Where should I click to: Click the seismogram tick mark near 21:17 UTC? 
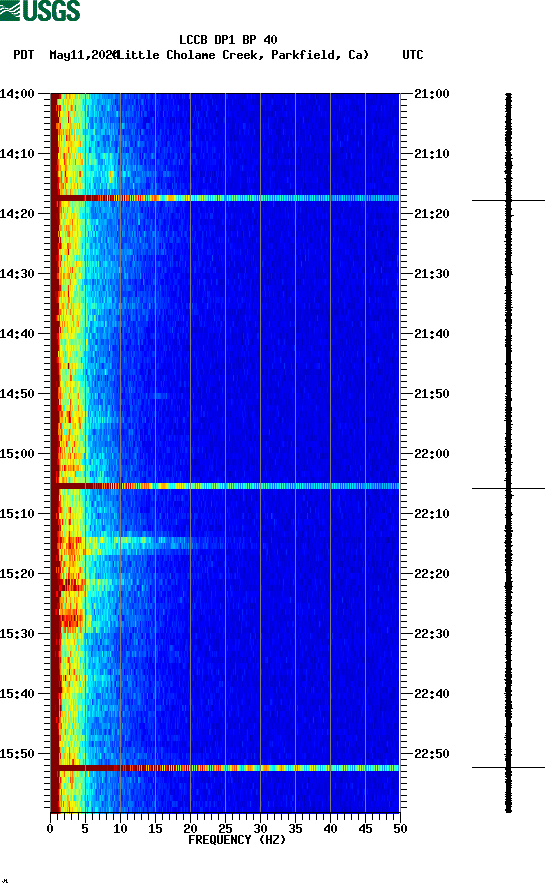(x=508, y=200)
